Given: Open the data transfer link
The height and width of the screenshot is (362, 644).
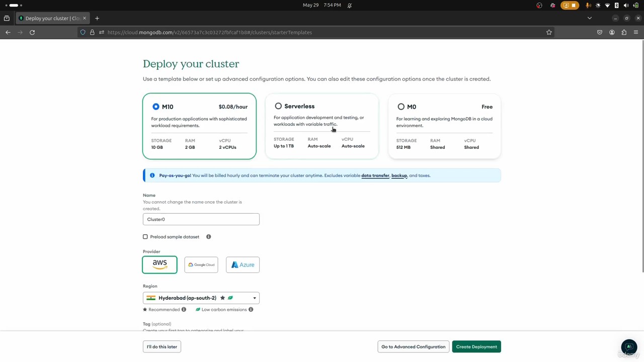Looking at the screenshot, I should pos(375,175).
